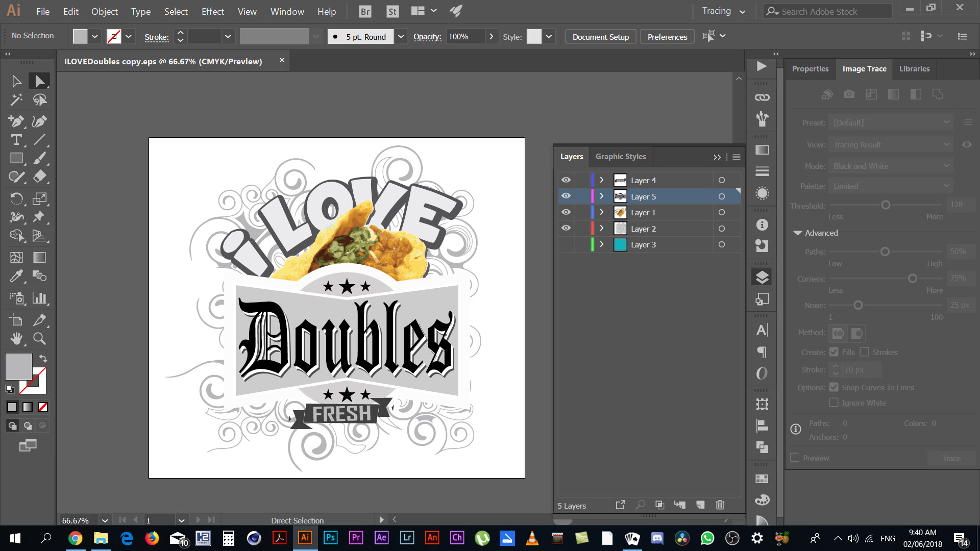The height and width of the screenshot is (551, 980).
Task: Hide Layer 4 visibility eye
Action: tap(566, 180)
